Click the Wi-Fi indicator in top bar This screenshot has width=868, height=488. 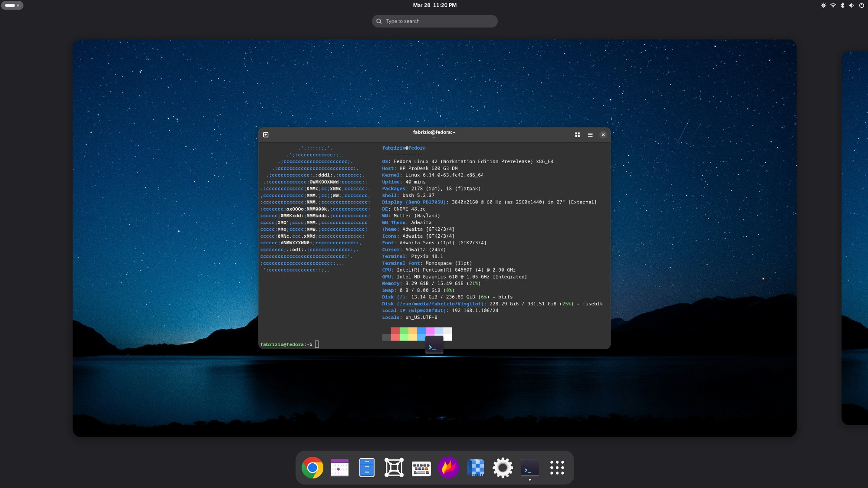833,5
